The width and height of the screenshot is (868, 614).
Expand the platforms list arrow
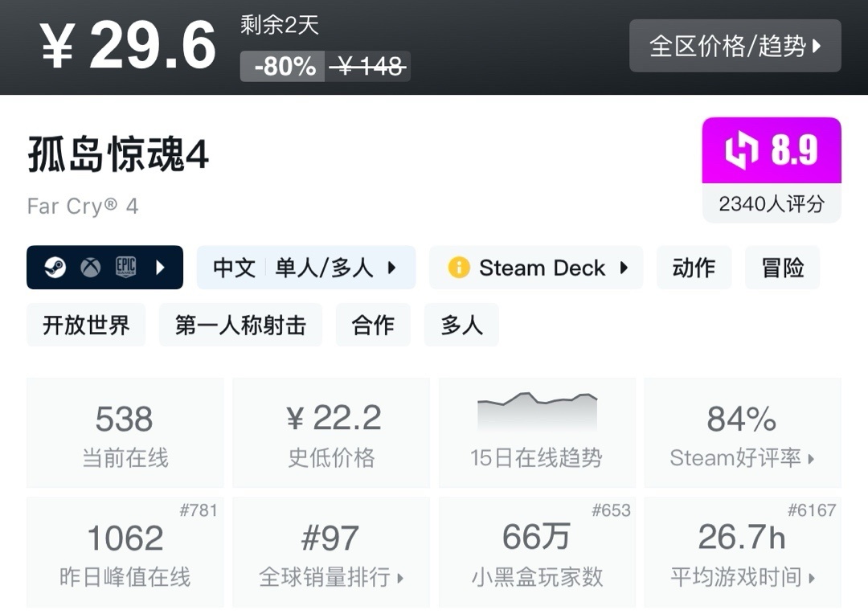point(161,268)
